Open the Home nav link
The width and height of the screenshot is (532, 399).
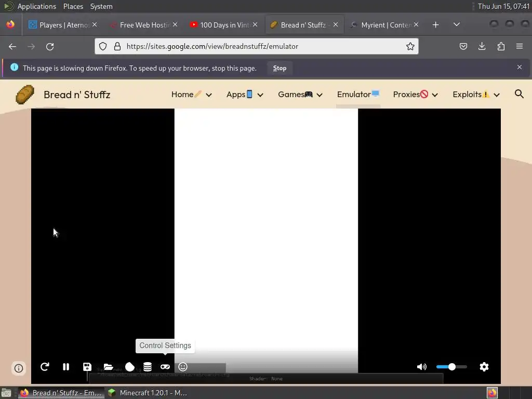(187, 95)
